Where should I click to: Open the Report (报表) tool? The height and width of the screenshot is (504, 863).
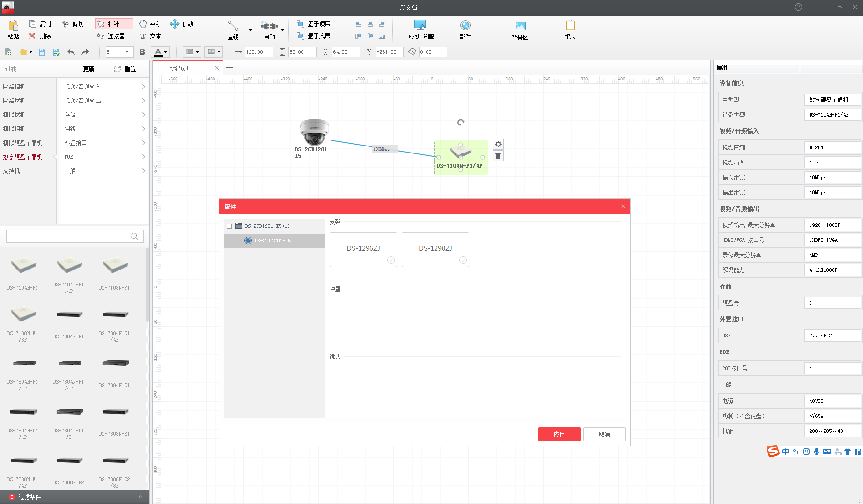pos(570,30)
